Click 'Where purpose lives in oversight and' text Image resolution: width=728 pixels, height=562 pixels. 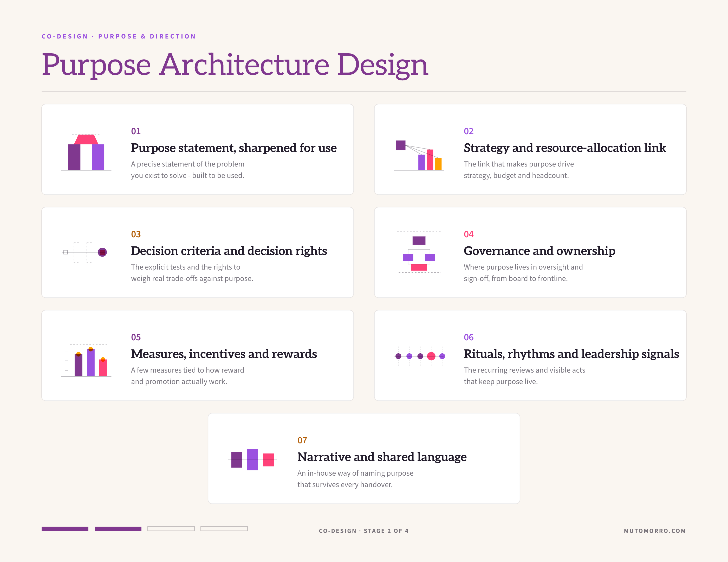(523, 267)
